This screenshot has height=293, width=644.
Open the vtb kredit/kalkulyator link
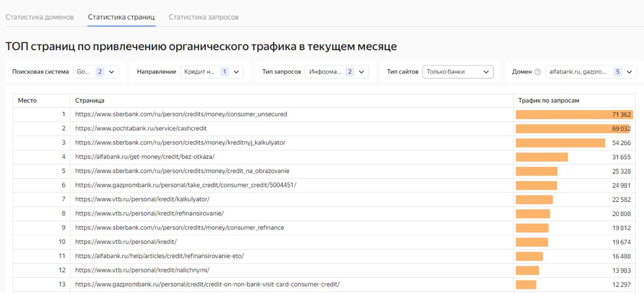142,199
